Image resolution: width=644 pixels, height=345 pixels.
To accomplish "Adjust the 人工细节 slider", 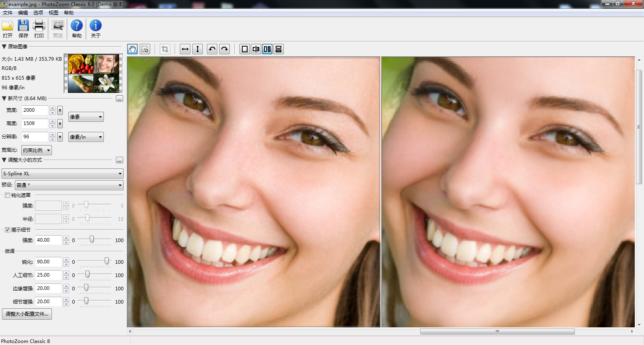I will pyautogui.click(x=87, y=275).
